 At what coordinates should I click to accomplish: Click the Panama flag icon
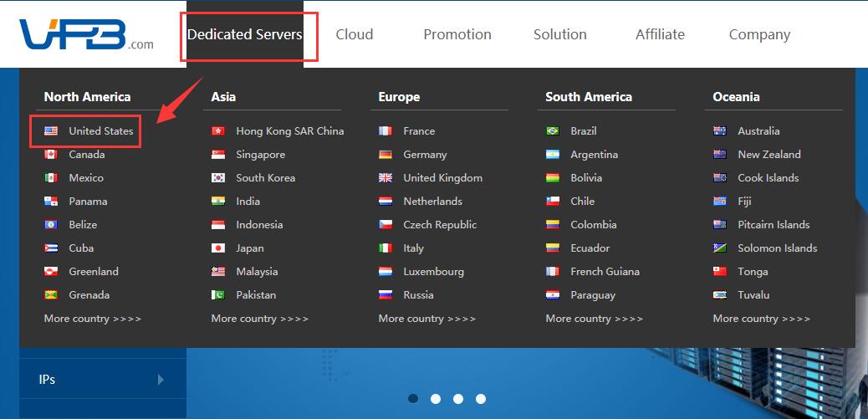point(51,202)
